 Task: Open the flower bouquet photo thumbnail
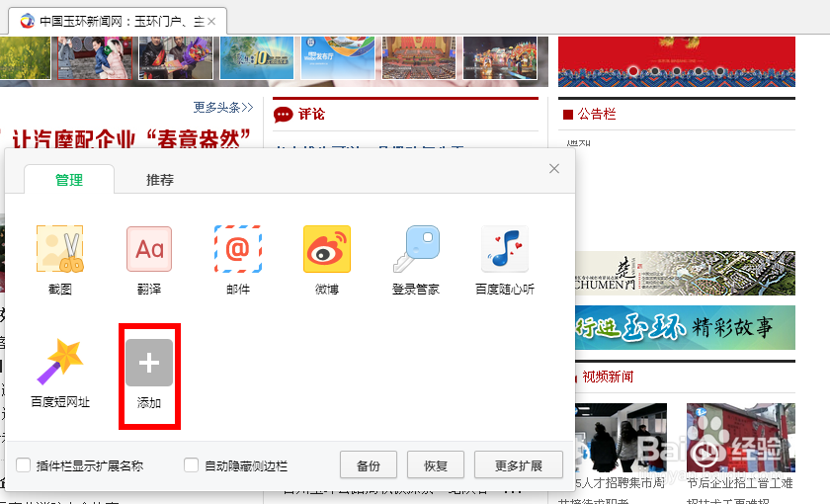[176, 57]
